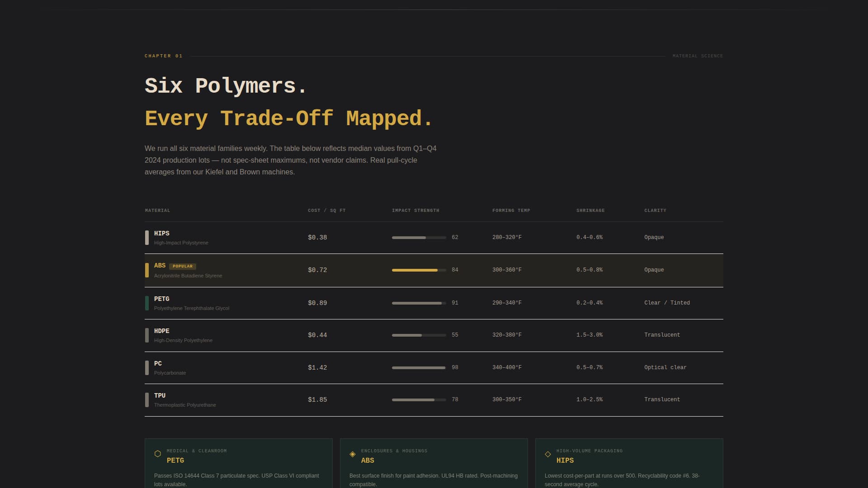Viewport: 868px width, 488px height.
Task: Select the yellow accent bar beside ABS
Action: (x=147, y=270)
